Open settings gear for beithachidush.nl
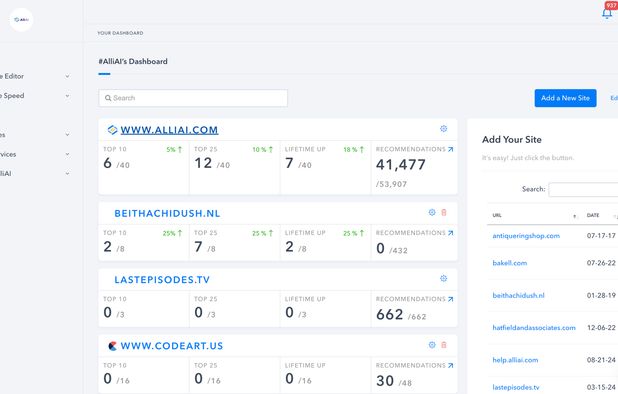This screenshot has width=618, height=394. tap(432, 212)
